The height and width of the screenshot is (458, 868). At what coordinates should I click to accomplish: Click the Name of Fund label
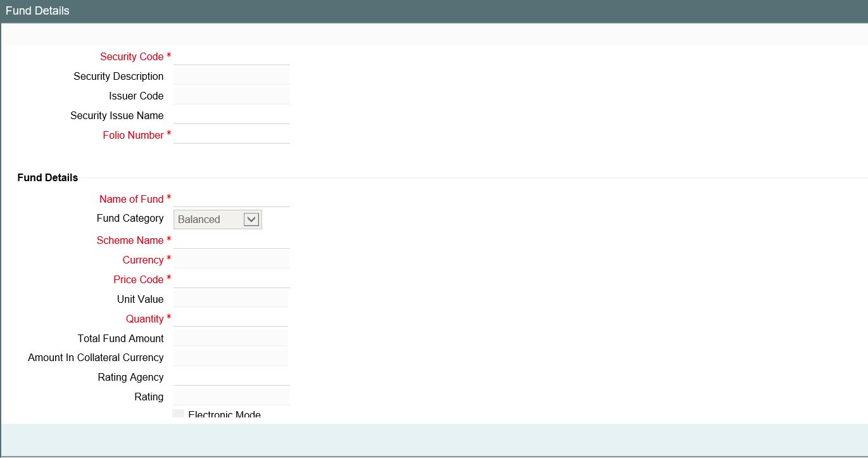click(131, 199)
